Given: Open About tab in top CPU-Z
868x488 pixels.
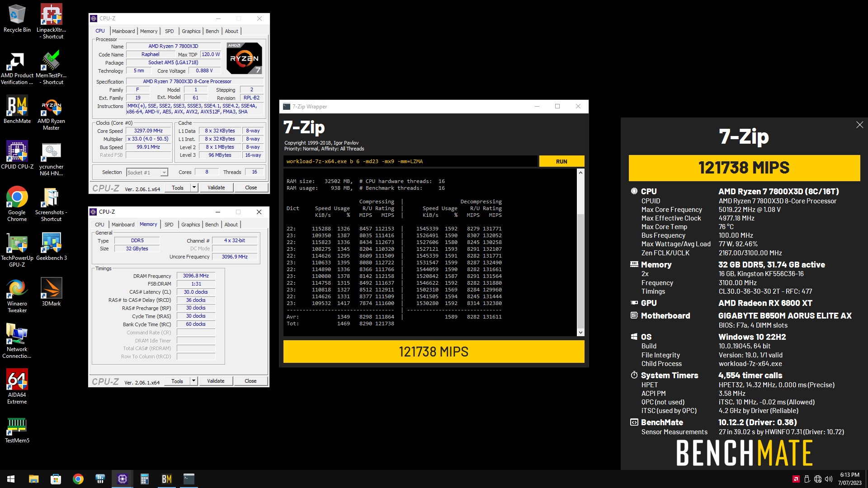Looking at the screenshot, I should pos(231,31).
